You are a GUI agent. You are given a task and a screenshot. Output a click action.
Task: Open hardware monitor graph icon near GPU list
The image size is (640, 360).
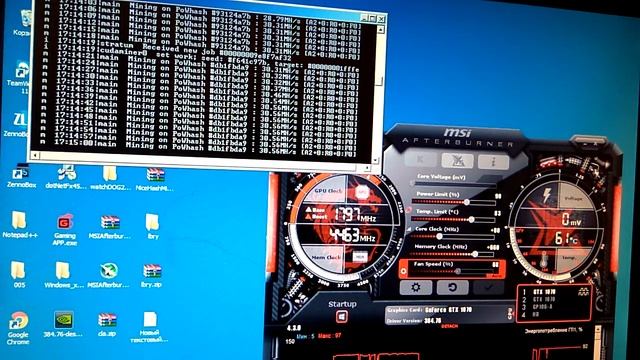coord(583,291)
